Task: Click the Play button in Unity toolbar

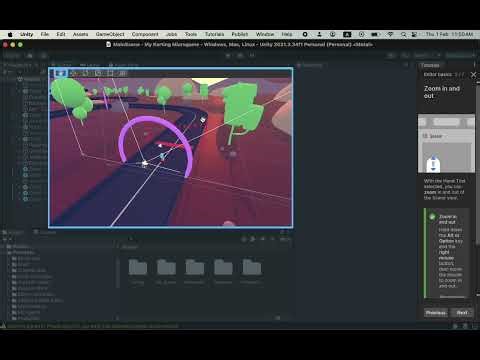Action: coord(228,55)
